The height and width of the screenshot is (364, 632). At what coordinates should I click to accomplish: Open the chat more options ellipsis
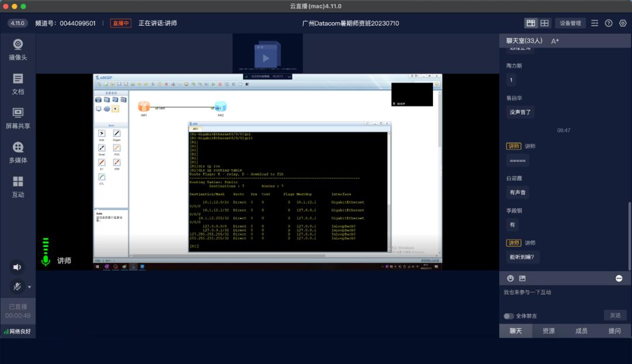[x=619, y=279]
